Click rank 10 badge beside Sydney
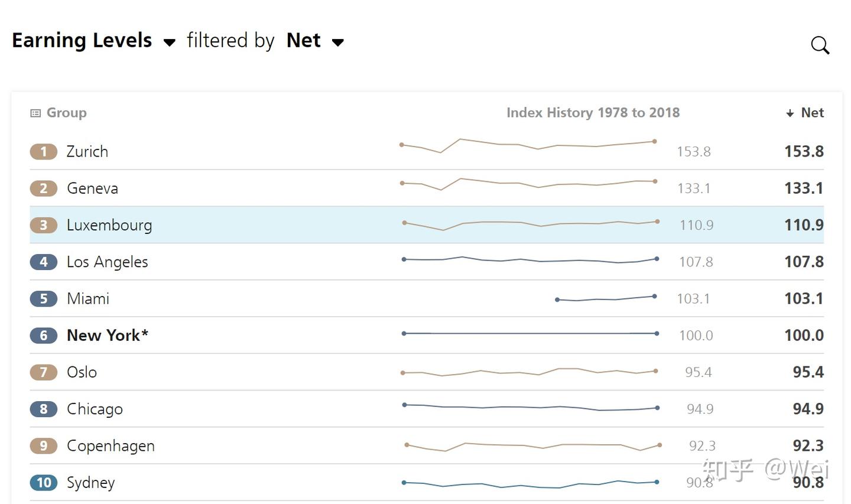Image resolution: width=851 pixels, height=504 pixels. click(x=43, y=483)
